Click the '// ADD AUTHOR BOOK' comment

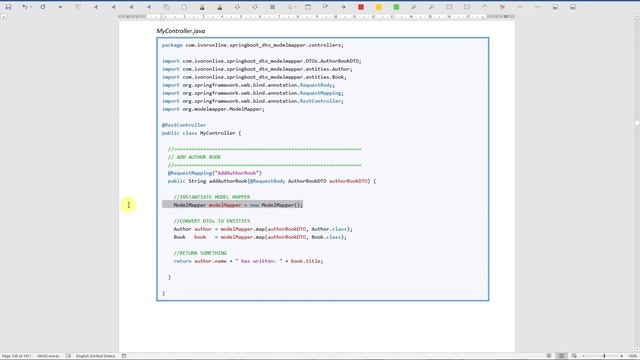pyautogui.click(x=194, y=157)
